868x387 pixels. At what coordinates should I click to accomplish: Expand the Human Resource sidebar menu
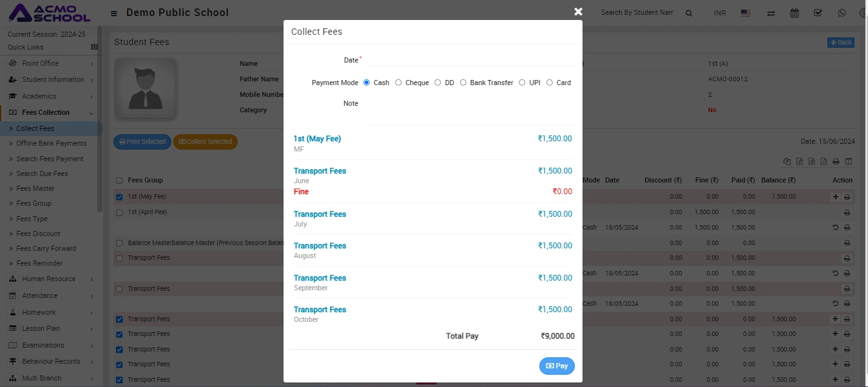point(52,279)
